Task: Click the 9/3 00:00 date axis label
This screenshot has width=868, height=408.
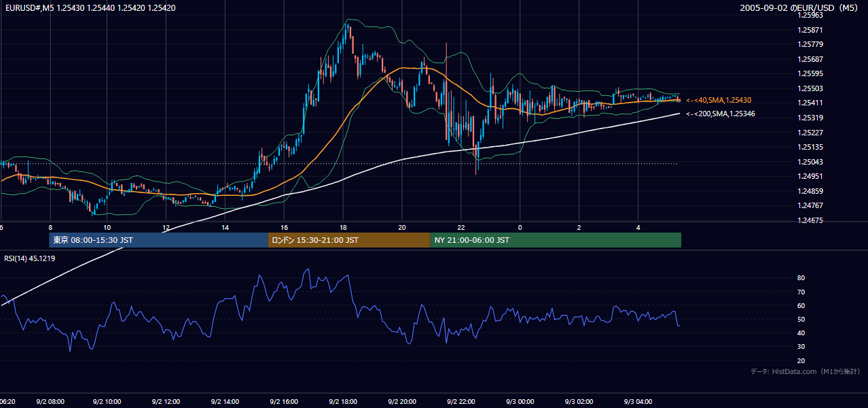Action: [520, 402]
